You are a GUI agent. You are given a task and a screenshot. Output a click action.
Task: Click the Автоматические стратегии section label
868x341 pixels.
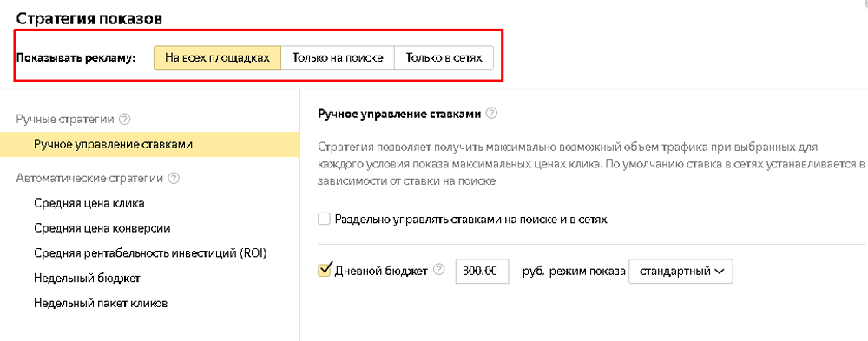click(89, 178)
